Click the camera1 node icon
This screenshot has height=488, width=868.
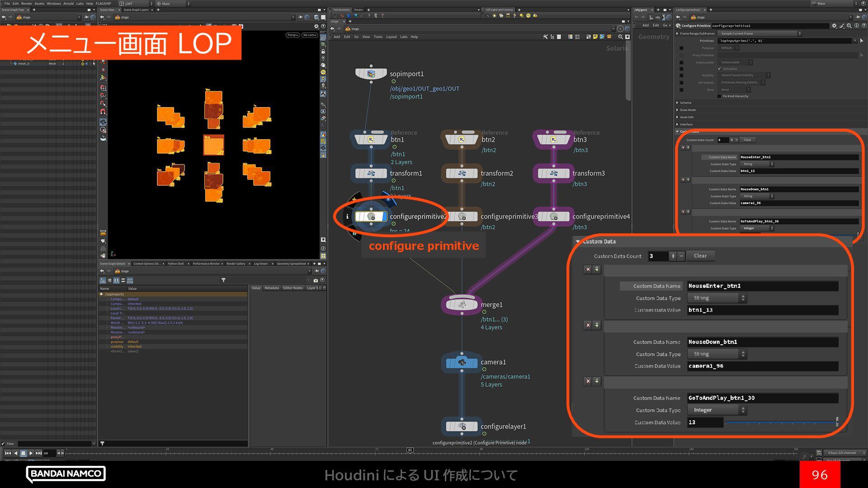point(462,362)
